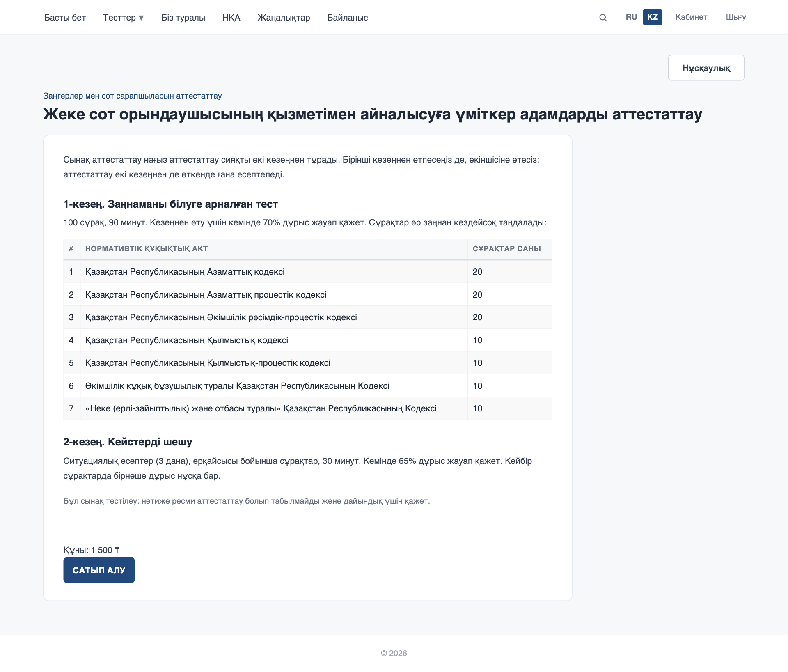Expand the Тесттер dropdown menu
Screen dimensions: 788x672
pos(124,18)
